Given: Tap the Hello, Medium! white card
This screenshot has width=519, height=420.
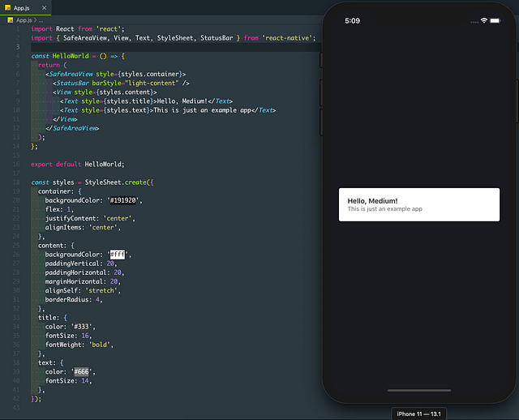Looking at the screenshot, I should click(x=419, y=204).
